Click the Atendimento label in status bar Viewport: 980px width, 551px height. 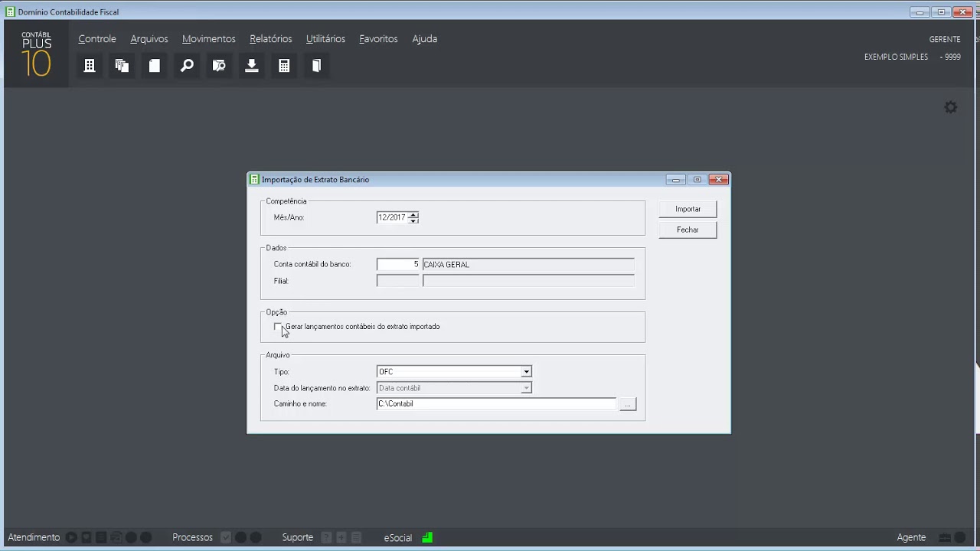[x=34, y=537]
